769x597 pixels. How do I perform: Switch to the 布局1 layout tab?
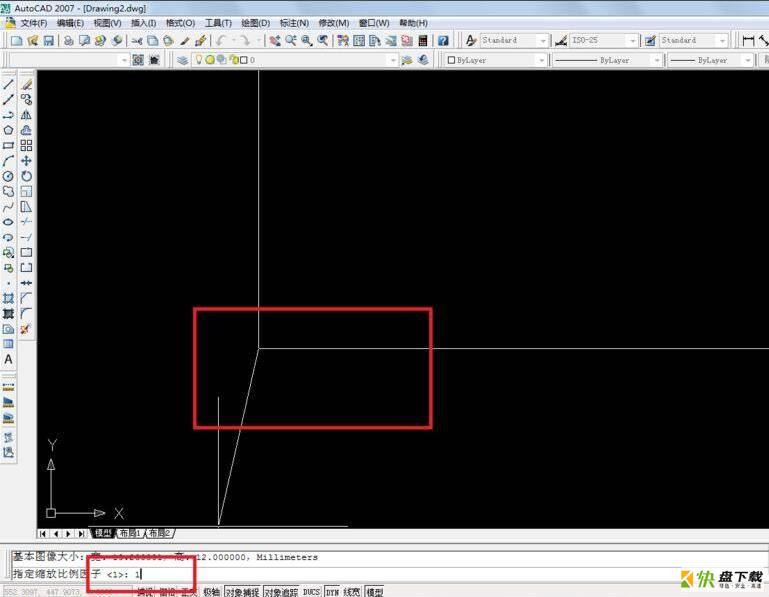pyautogui.click(x=130, y=533)
